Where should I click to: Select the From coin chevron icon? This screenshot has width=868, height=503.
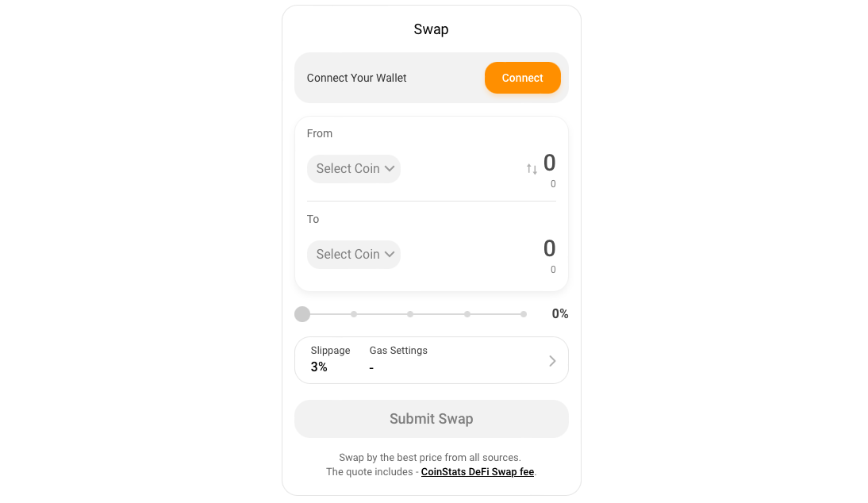pyautogui.click(x=390, y=168)
